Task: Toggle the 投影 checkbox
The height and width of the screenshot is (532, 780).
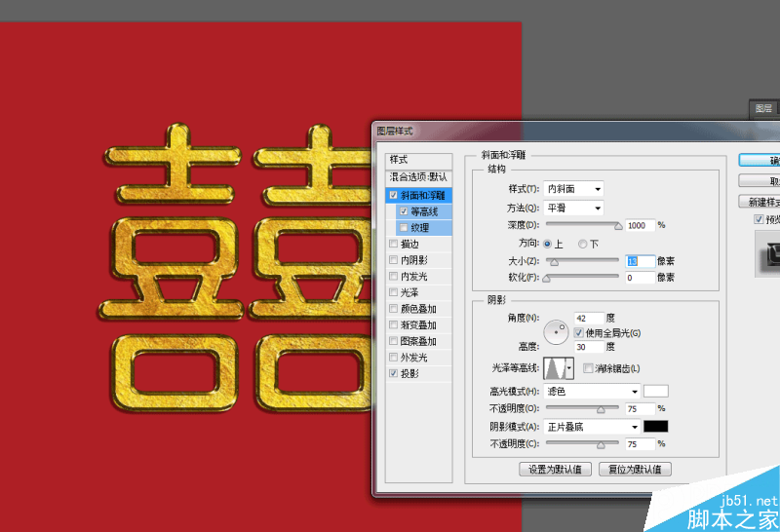Action: tap(394, 373)
